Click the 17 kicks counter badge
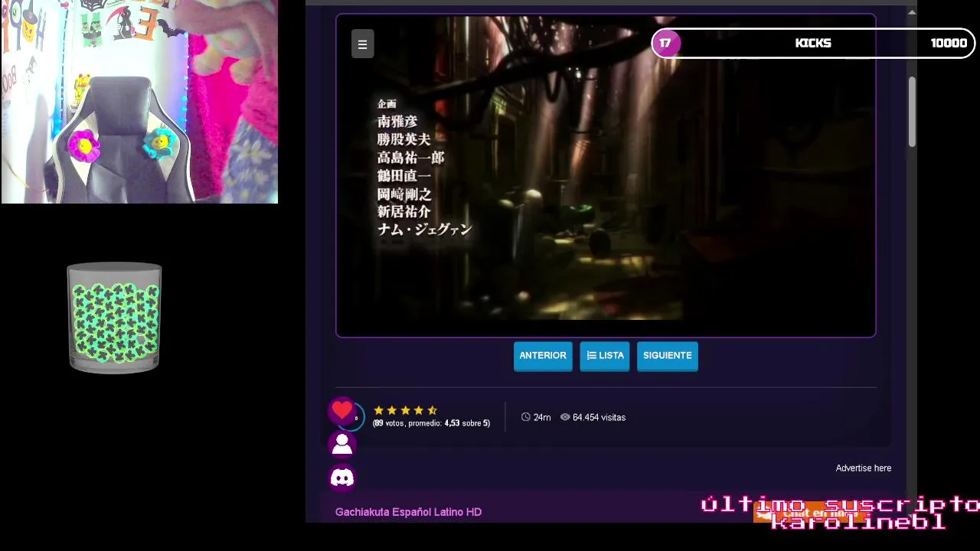The height and width of the screenshot is (551, 980). tap(665, 43)
